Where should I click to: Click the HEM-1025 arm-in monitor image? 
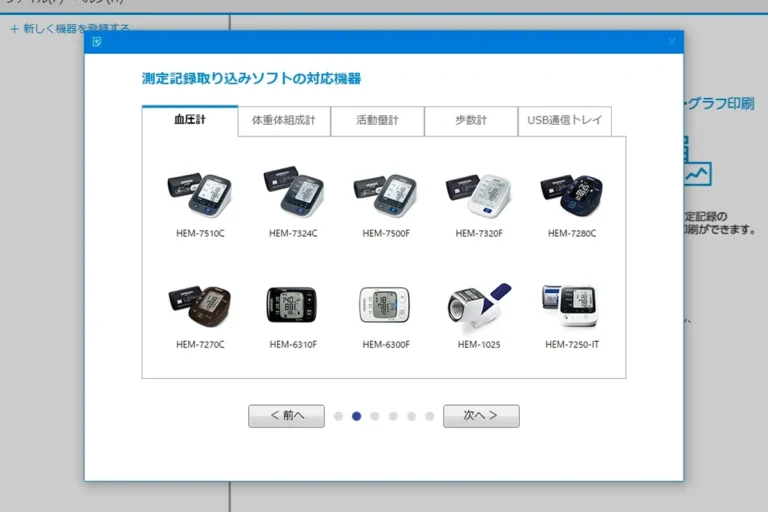point(479,306)
